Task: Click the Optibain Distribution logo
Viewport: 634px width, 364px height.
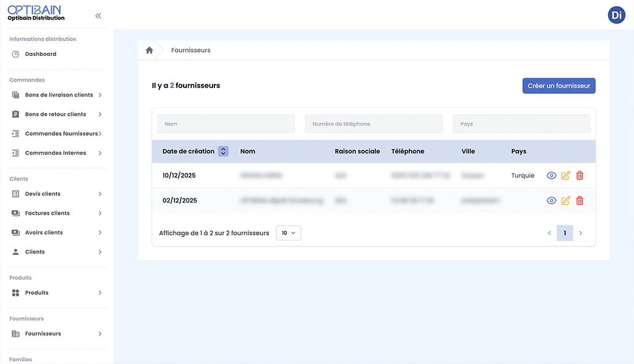Action: [36, 13]
